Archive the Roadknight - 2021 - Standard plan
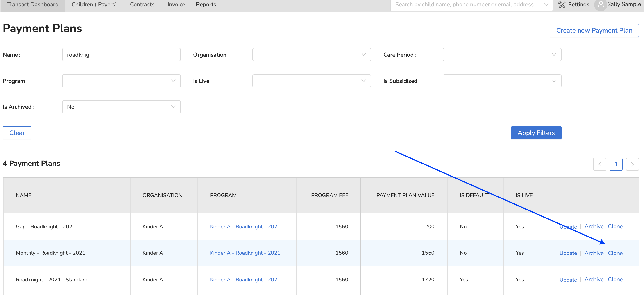 (594, 280)
